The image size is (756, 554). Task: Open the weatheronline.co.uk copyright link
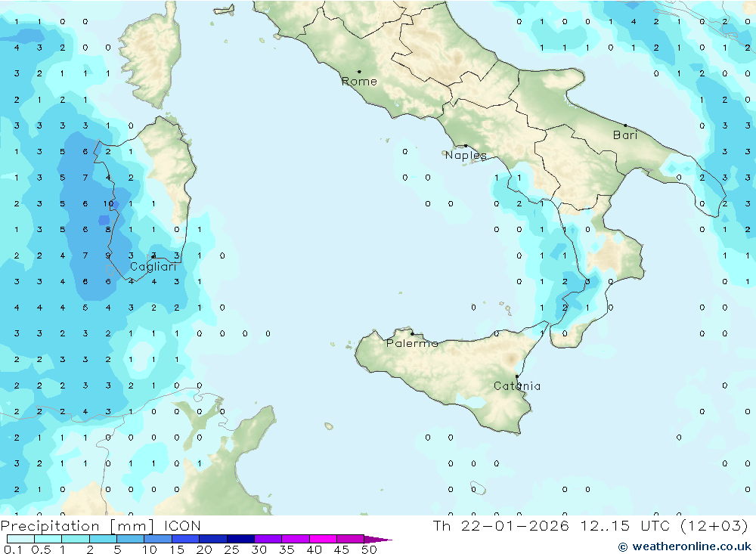pos(685,546)
